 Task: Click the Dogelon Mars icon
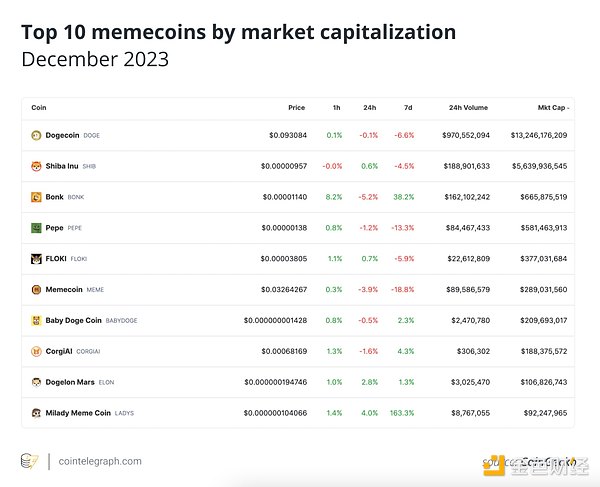tap(36, 382)
